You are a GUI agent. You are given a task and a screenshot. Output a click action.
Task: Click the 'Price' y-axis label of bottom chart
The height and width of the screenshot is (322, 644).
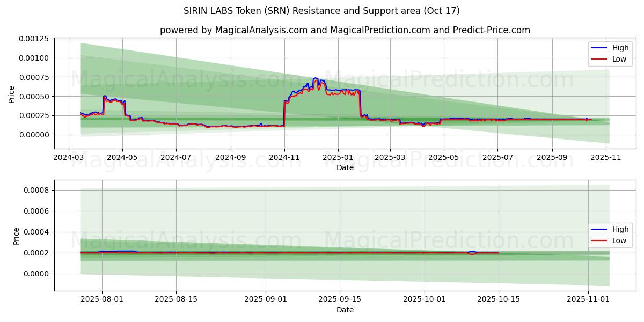tap(16, 236)
